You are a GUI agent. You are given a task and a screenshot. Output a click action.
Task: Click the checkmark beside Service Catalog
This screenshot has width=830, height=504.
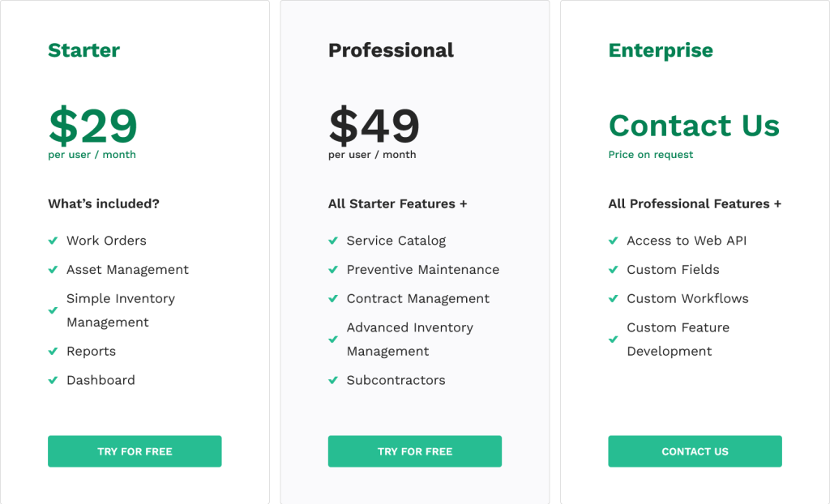(x=333, y=241)
